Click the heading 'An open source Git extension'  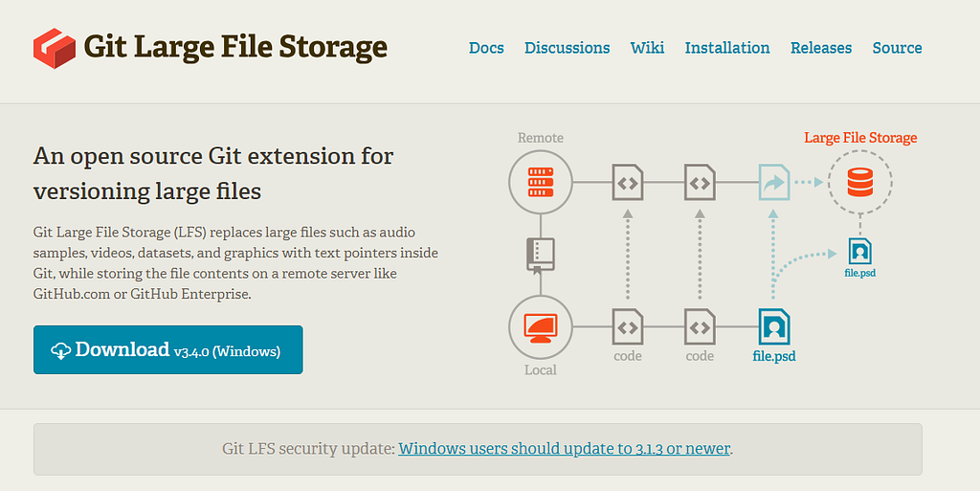[x=213, y=173]
